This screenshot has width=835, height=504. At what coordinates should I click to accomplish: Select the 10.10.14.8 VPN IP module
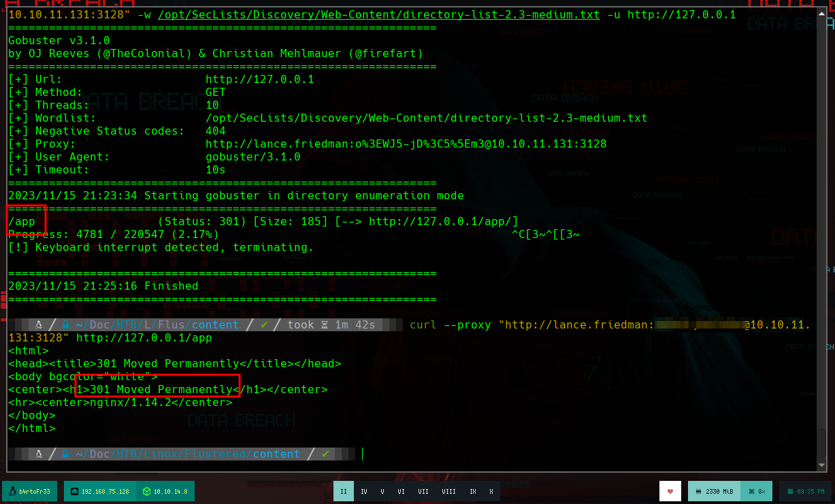coord(165,491)
